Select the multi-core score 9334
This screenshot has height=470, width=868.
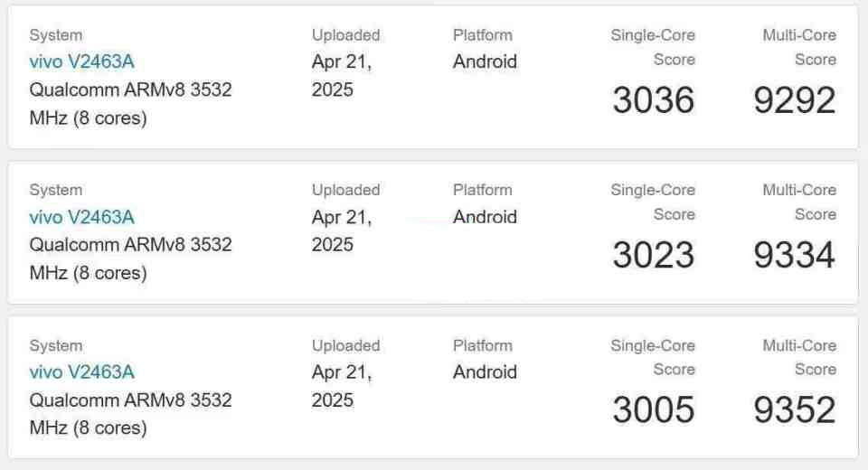point(795,255)
